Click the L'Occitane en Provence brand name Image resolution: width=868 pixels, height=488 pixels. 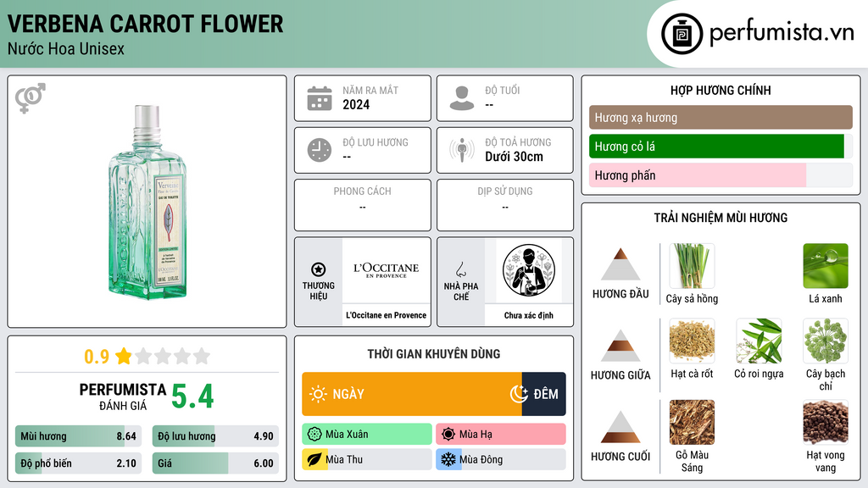[x=386, y=315]
